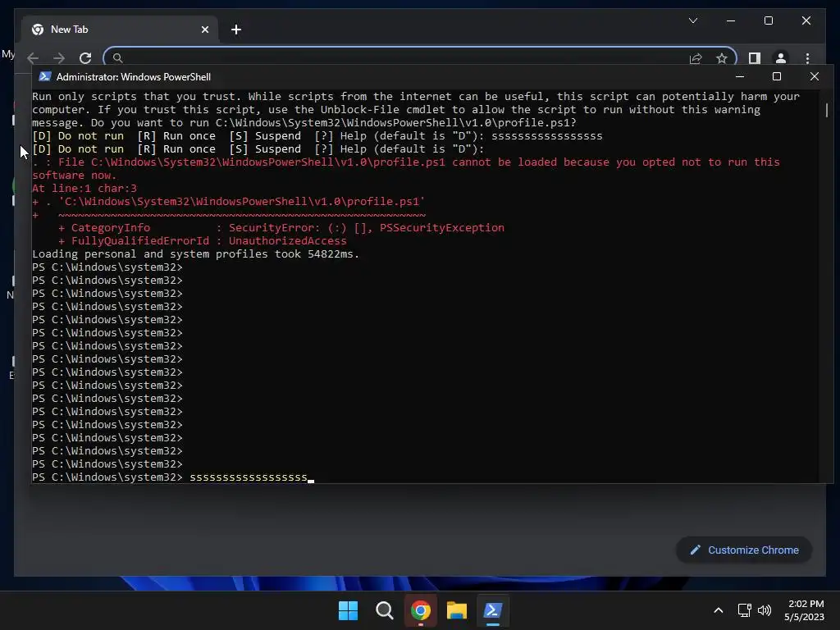Image resolution: width=840 pixels, height=630 pixels.
Task: Open Chrome from taskbar
Action: pyautogui.click(x=421, y=610)
